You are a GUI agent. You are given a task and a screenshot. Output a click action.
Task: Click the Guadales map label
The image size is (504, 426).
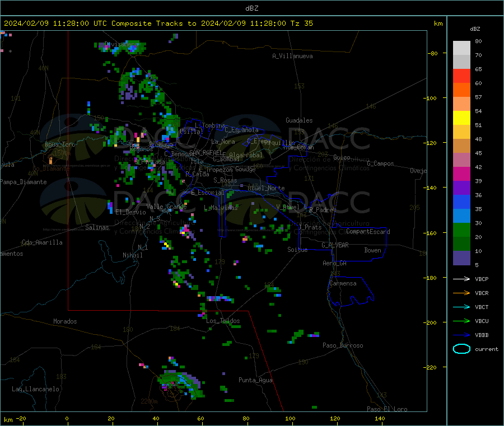(299, 120)
